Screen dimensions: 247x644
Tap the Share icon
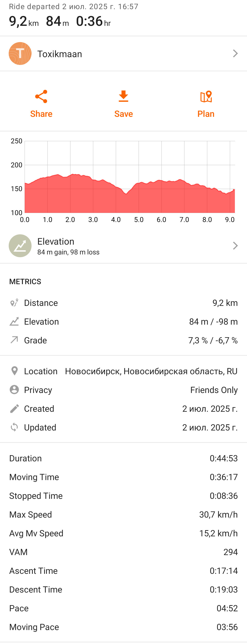[x=41, y=96]
